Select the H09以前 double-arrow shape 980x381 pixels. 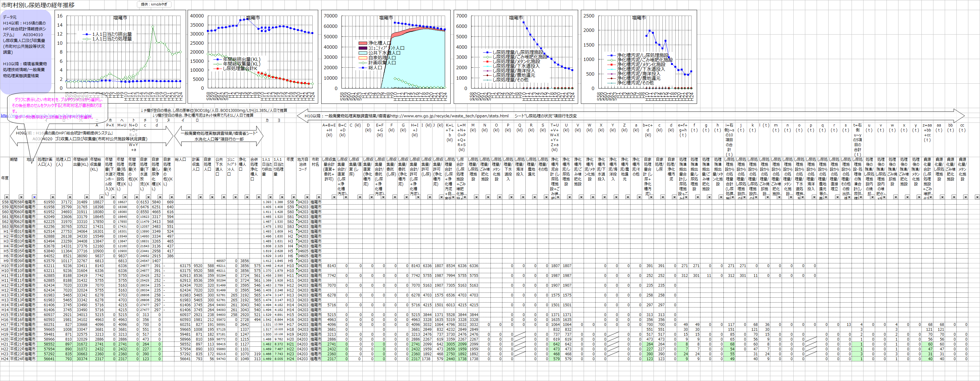tap(91, 136)
